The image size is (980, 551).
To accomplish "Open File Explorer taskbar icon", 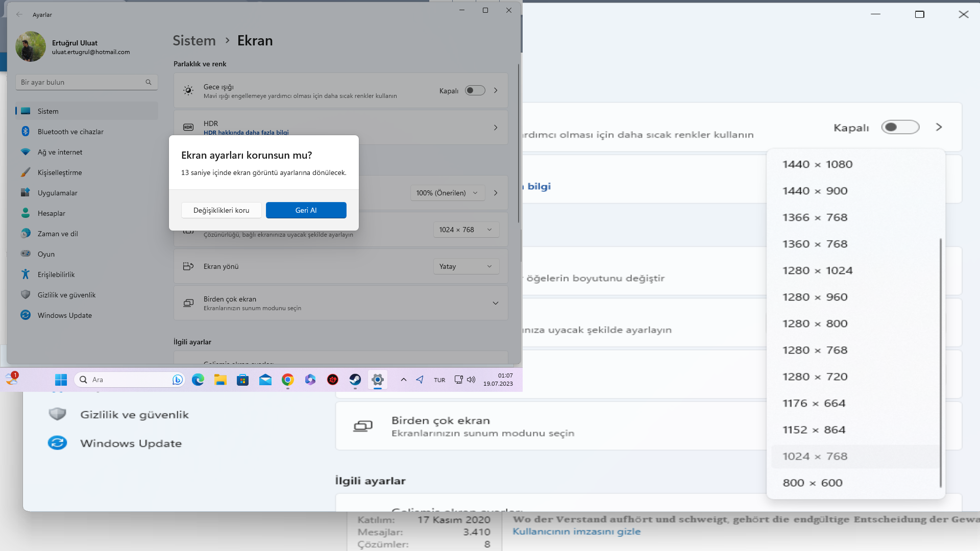I will tap(220, 380).
